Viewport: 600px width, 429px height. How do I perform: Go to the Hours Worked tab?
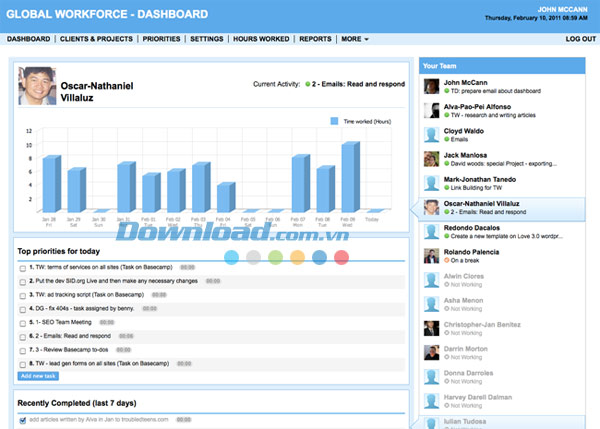pyautogui.click(x=262, y=39)
